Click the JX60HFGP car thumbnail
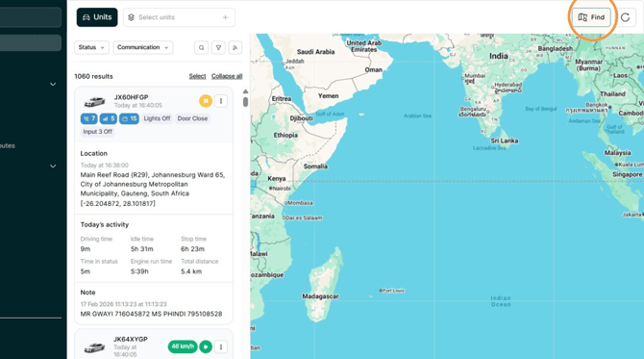This screenshot has height=359, width=644. (94, 101)
